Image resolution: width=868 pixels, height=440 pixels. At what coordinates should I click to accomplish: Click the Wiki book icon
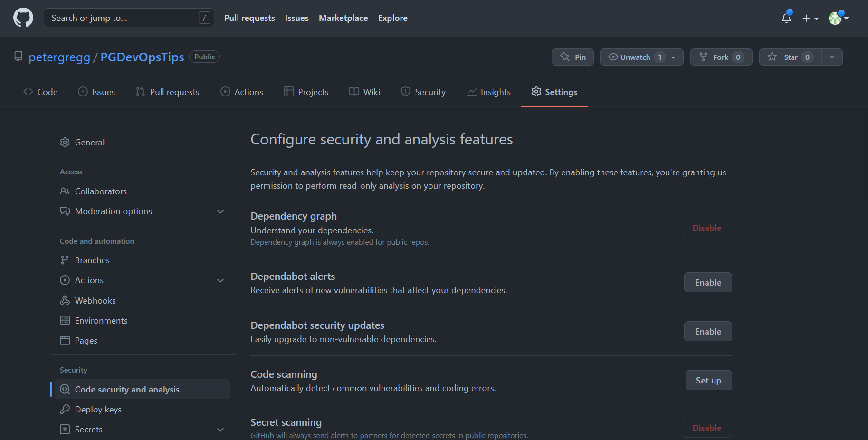[354, 92]
